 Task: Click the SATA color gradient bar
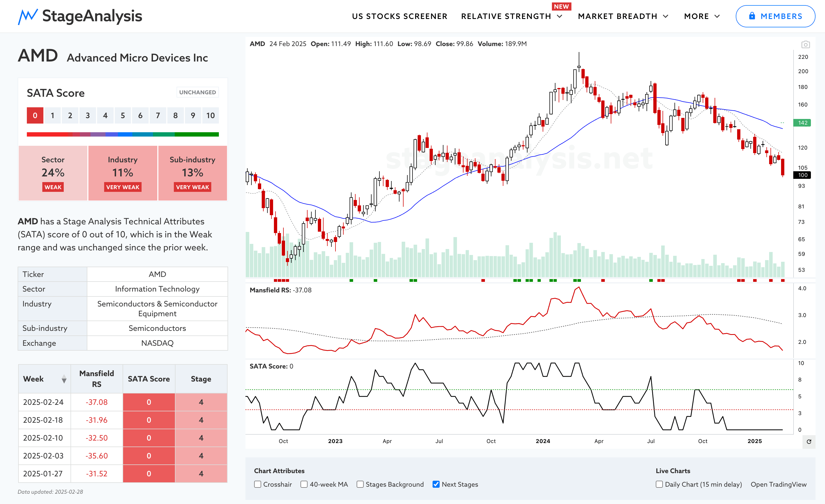coord(123,134)
